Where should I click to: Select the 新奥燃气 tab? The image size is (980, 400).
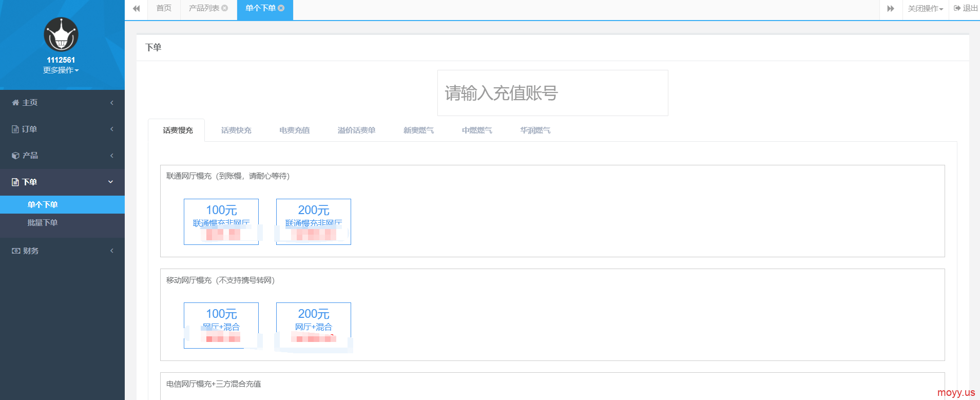tap(418, 130)
